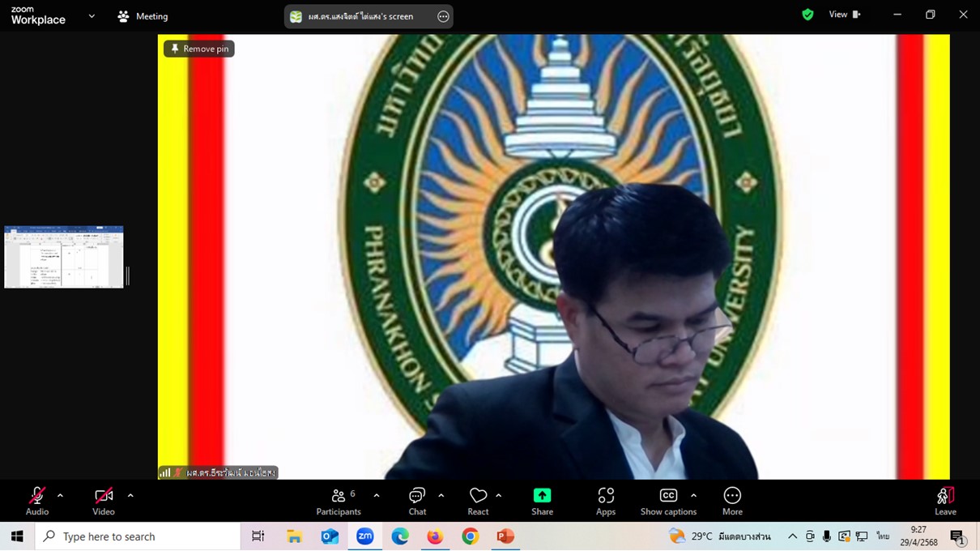Open File Explorer from taskbar
Screen dimensions: 980x551
click(294, 536)
